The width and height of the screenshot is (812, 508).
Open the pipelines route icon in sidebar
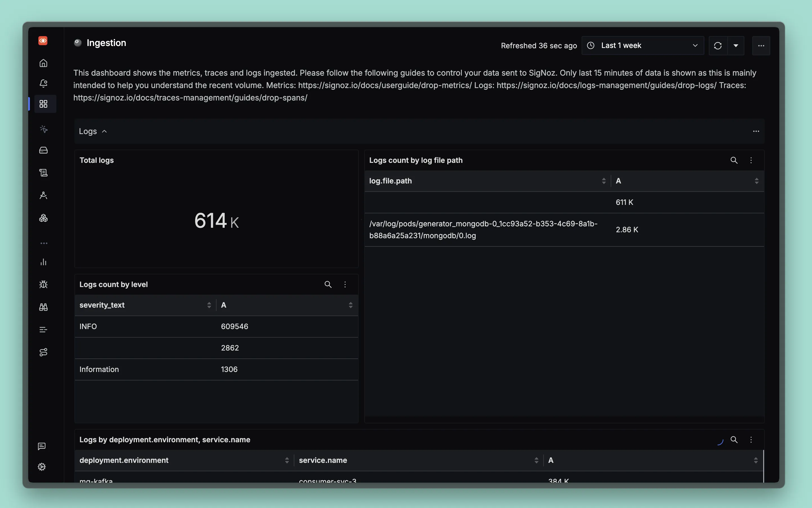tap(43, 352)
